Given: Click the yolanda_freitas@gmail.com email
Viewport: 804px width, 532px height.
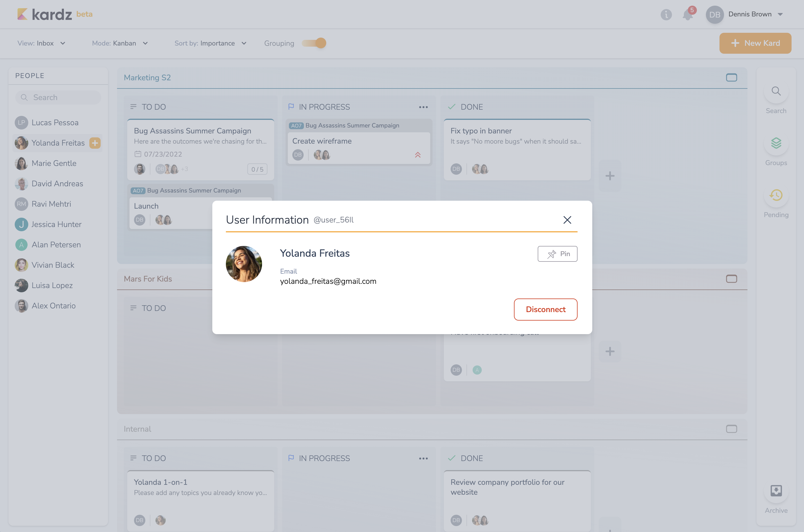Looking at the screenshot, I should pyautogui.click(x=328, y=281).
